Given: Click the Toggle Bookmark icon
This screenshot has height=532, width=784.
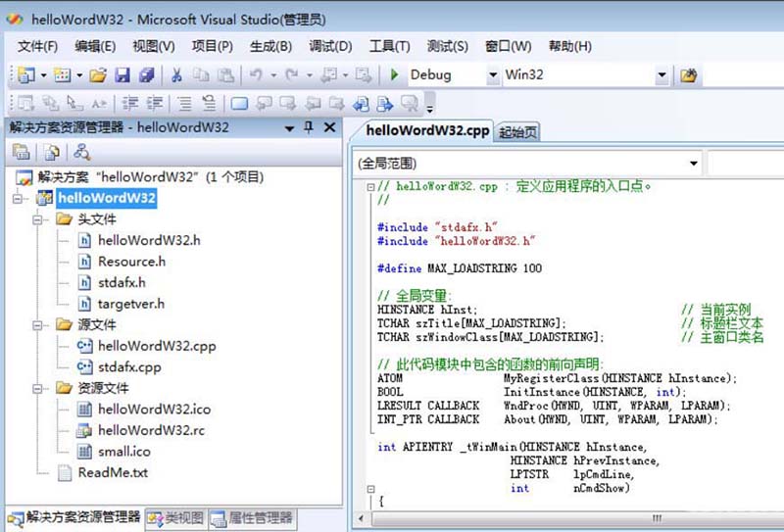Looking at the screenshot, I should pos(239,104).
